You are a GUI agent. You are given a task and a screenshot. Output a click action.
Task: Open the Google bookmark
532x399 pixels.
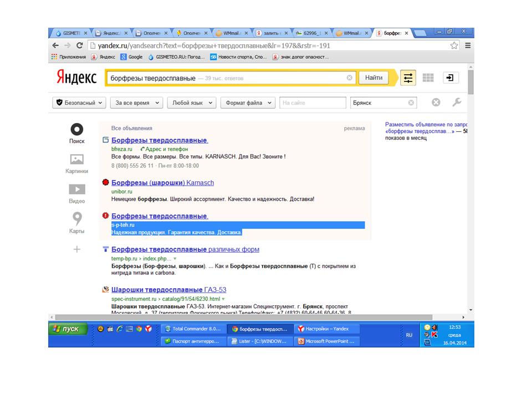click(132, 57)
